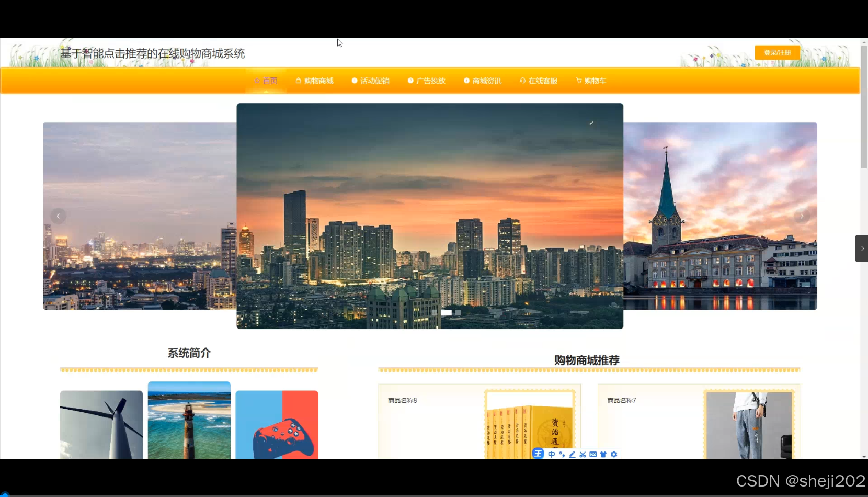The image size is (868, 497).
Task: Click the circle icon beside 广告投放
Action: pos(410,81)
